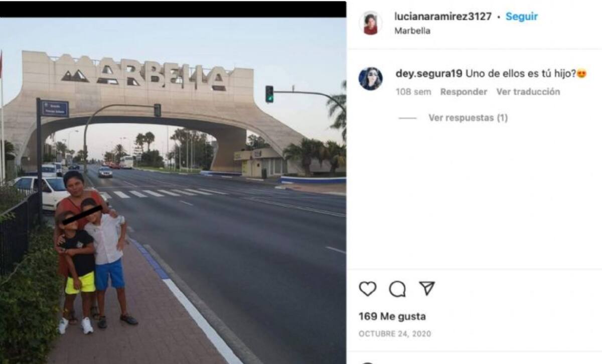
Task: Open dey.segura19's avatar
Action: (371, 79)
